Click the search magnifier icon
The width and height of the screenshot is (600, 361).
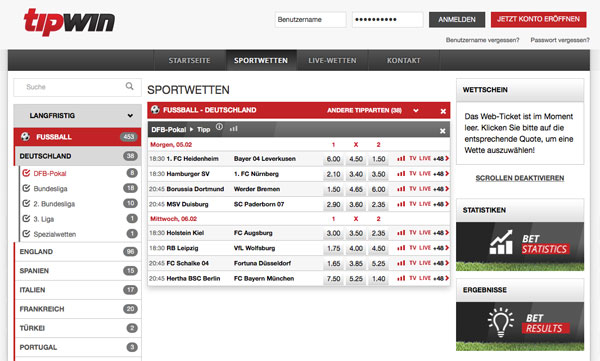point(130,86)
